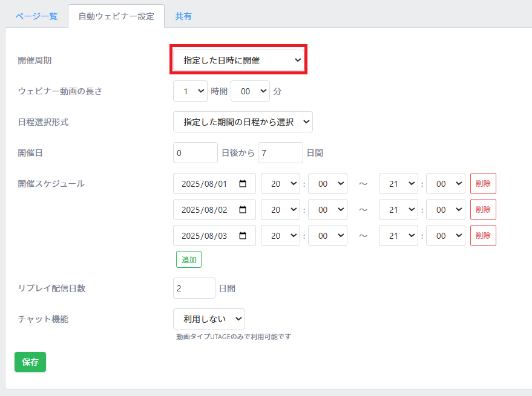Focus the リプレイ配信日数 input field
The height and width of the screenshot is (396, 532).
[x=194, y=288]
